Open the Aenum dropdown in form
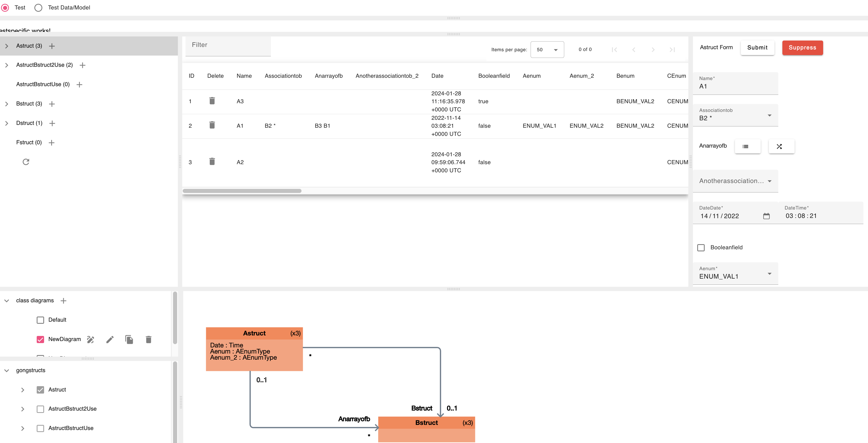868x443 pixels. 735,273
